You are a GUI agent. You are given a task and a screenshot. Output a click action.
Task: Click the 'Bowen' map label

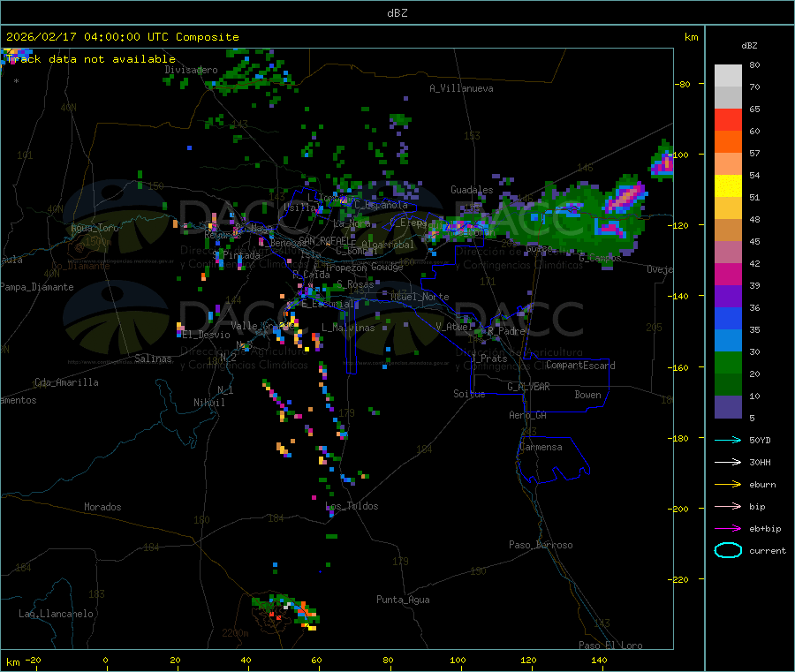pos(587,395)
